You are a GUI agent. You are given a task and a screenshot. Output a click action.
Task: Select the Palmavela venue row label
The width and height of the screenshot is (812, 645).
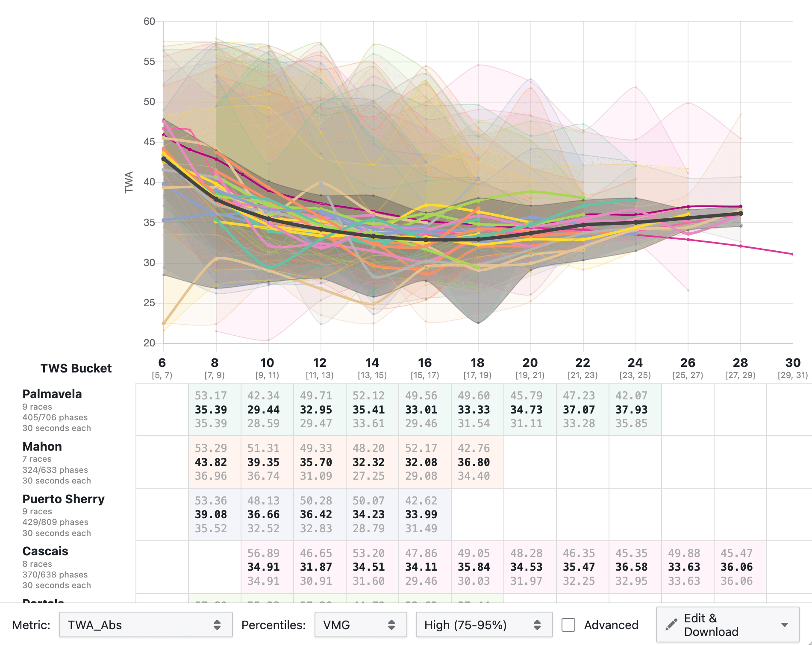[x=52, y=394]
